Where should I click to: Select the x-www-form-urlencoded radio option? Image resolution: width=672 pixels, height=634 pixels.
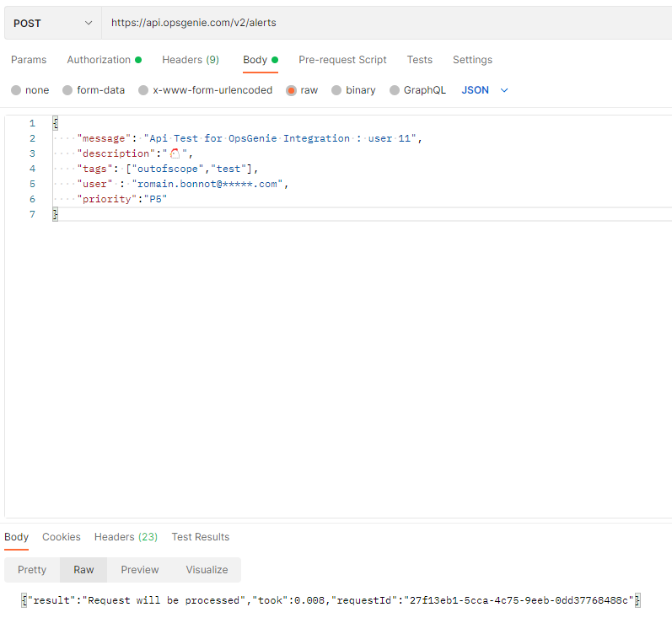click(143, 90)
